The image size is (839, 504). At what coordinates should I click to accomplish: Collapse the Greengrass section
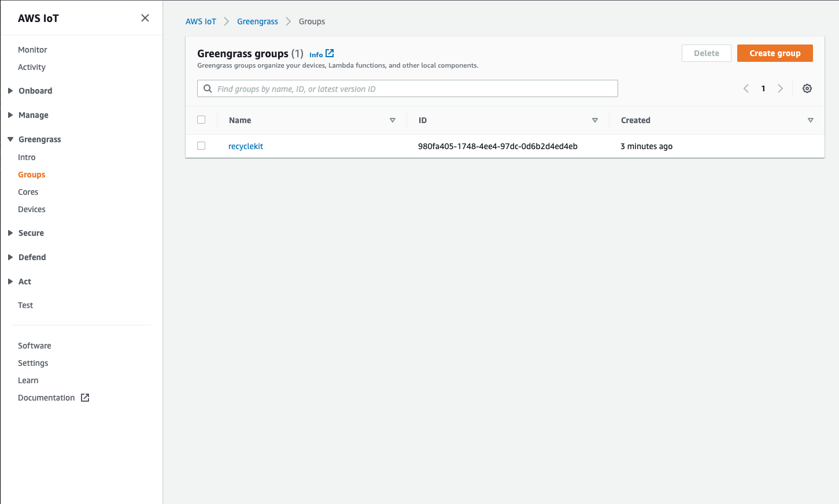(x=10, y=139)
